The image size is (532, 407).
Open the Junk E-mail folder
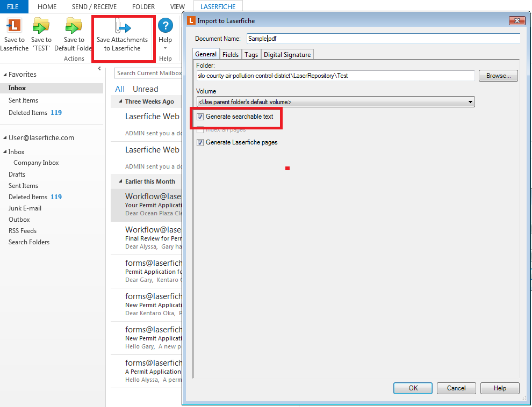pos(25,208)
